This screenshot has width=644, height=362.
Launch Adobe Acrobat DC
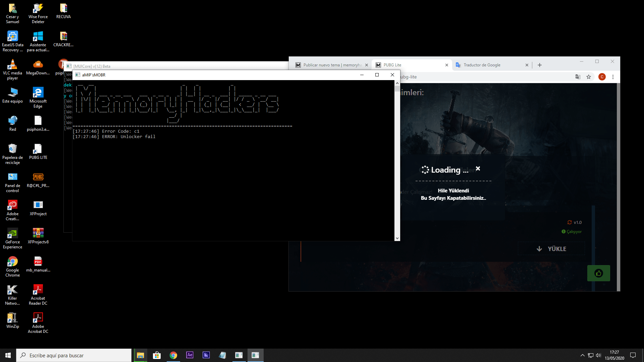pyautogui.click(x=38, y=323)
